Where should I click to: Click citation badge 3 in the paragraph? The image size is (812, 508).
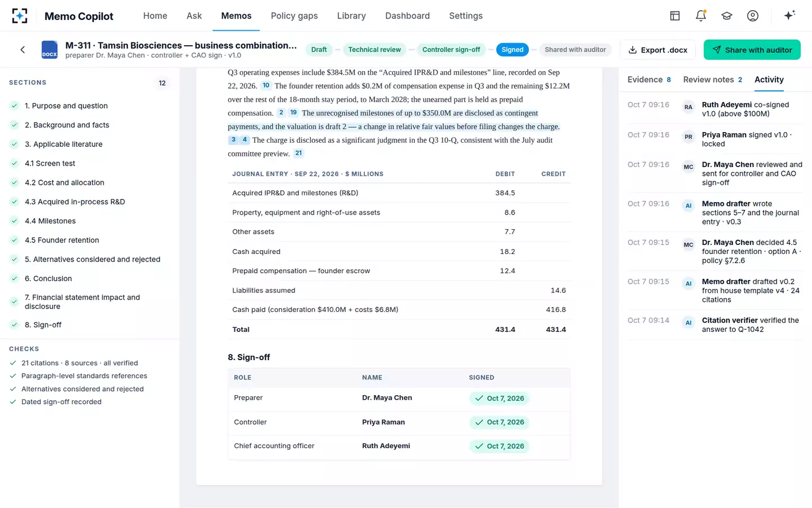coord(233,140)
